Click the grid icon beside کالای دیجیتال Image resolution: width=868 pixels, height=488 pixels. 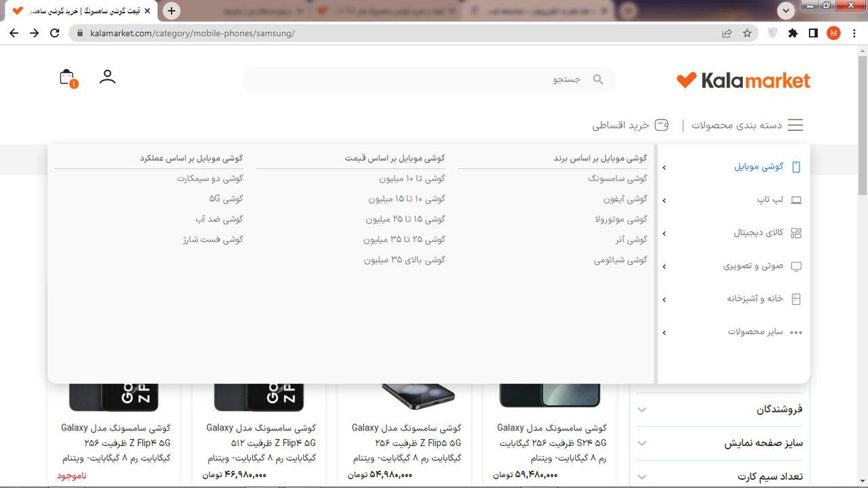[x=797, y=232]
